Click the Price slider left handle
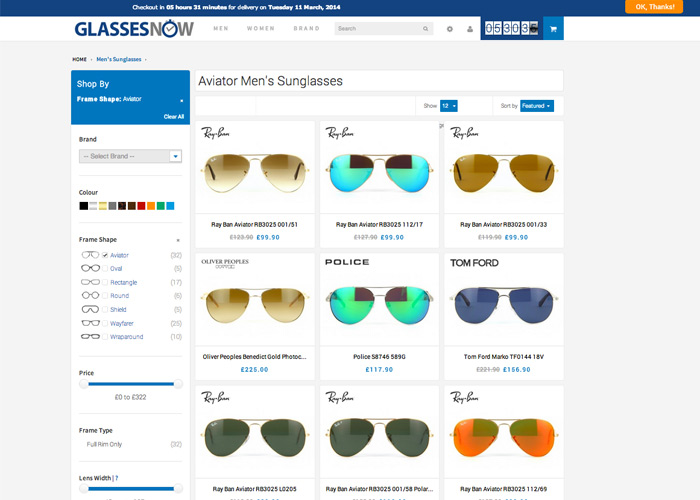 point(83,384)
